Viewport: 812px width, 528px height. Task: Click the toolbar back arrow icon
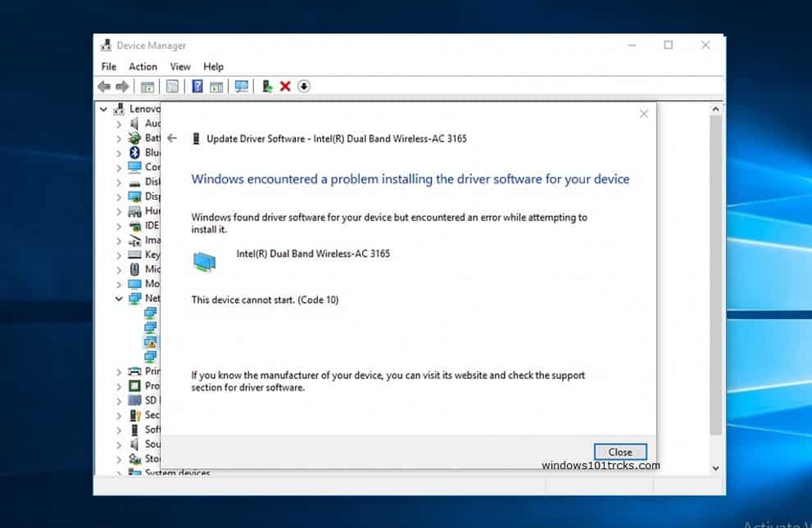click(104, 86)
